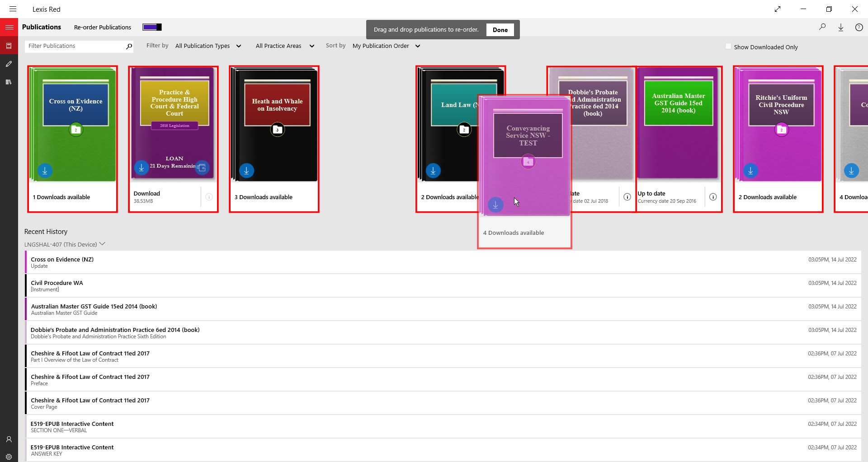868x462 pixels.
Task: Enable the Show Downloaded Only checkbox
Action: (728, 46)
